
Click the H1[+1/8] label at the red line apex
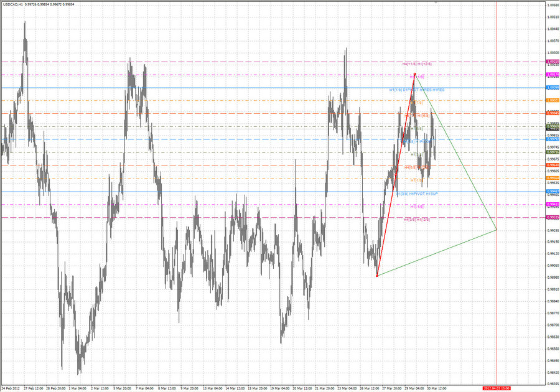(x=416, y=77)
